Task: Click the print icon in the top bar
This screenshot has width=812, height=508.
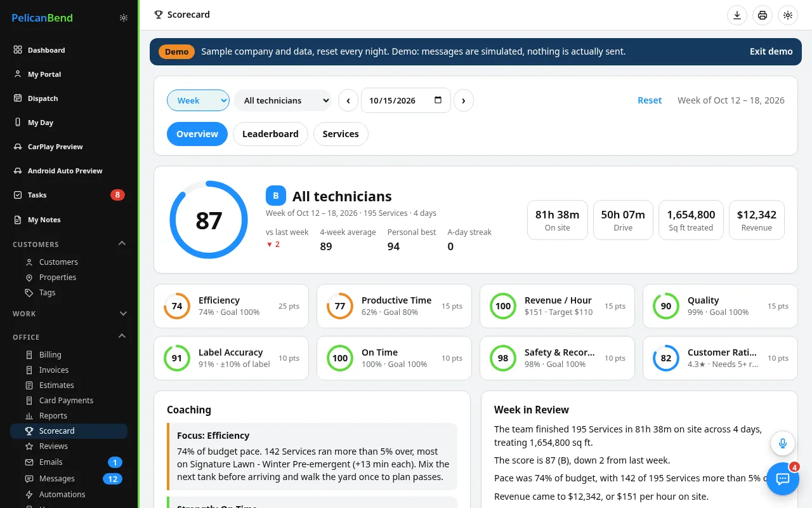Action: [763, 15]
